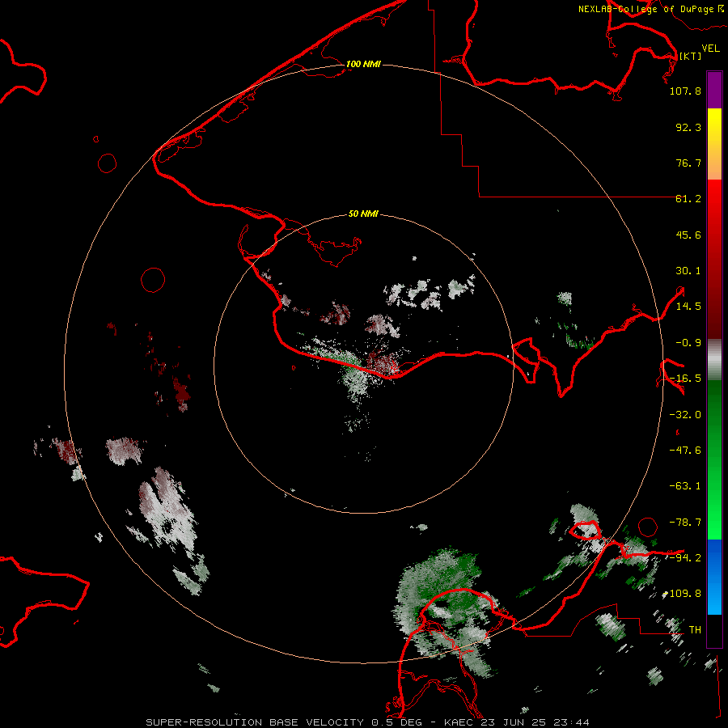Click the [KT] units label

coord(690,56)
